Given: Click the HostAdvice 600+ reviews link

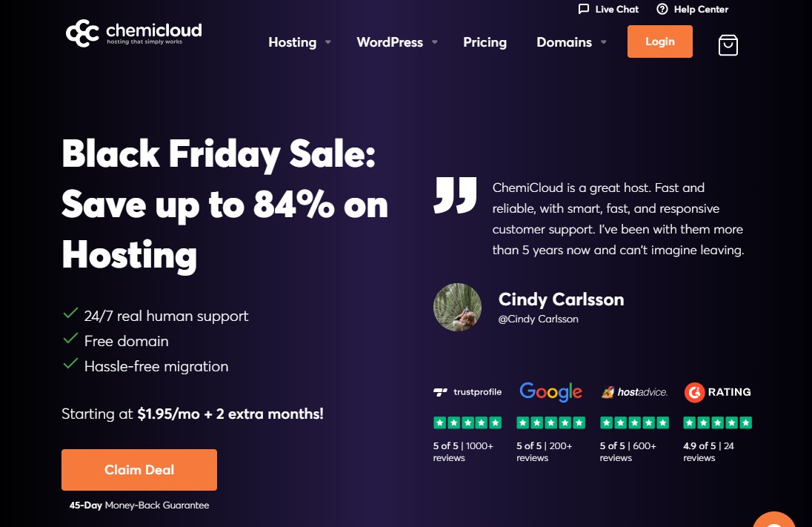Looking at the screenshot, I should coord(627,451).
